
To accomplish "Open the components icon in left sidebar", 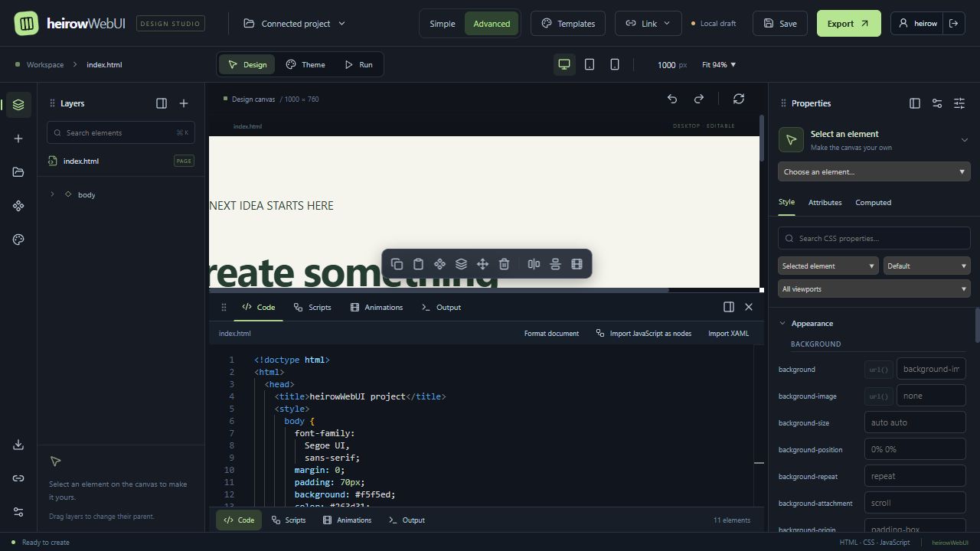I will pos(18,206).
